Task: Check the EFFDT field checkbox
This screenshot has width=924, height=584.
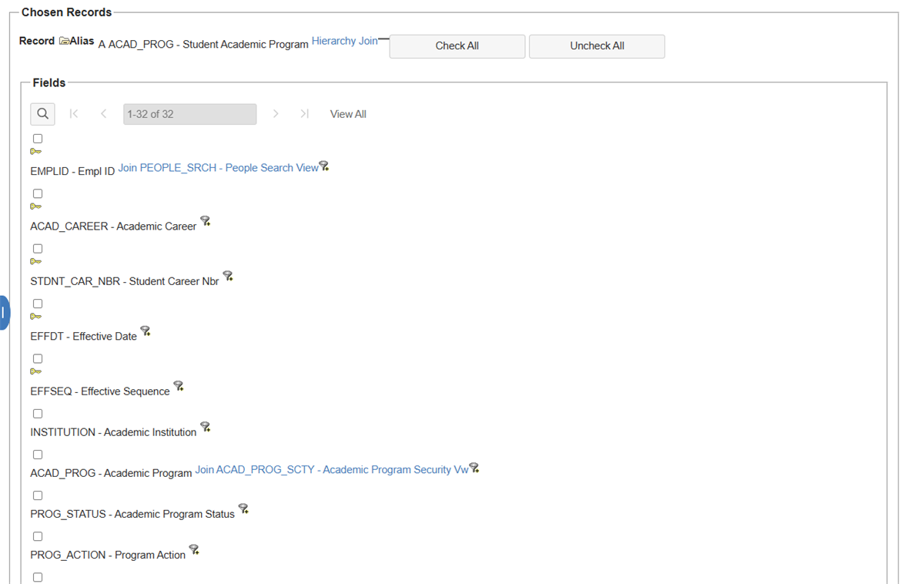Action: point(38,304)
